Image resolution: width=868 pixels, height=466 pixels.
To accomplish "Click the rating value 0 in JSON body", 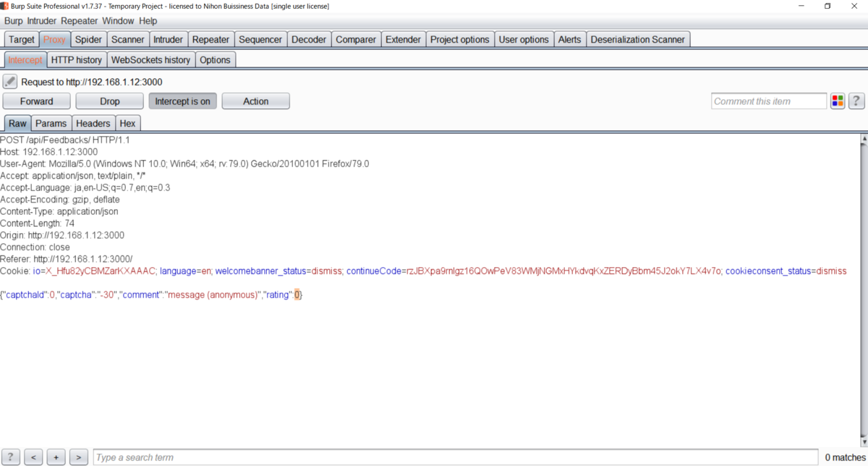I will click(x=297, y=295).
